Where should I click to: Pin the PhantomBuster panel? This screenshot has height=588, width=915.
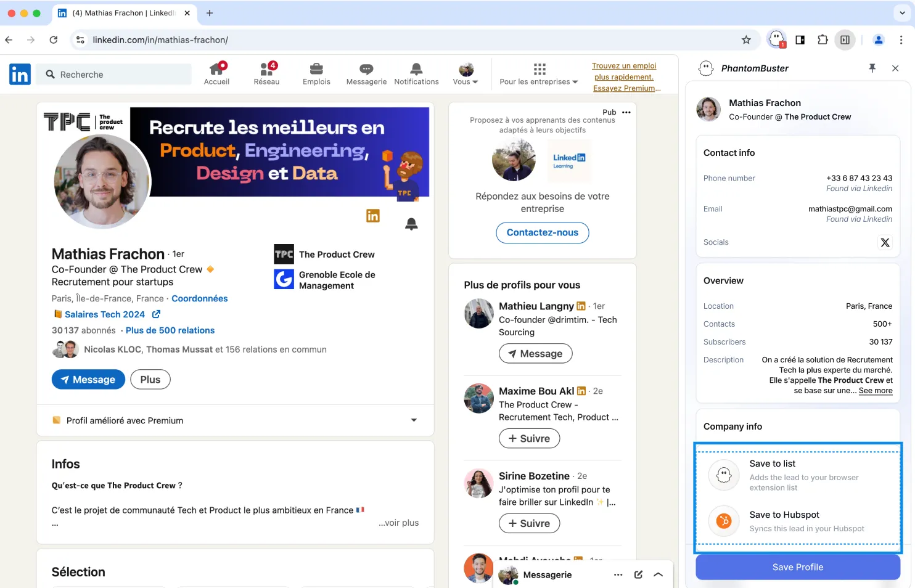coord(872,68)
